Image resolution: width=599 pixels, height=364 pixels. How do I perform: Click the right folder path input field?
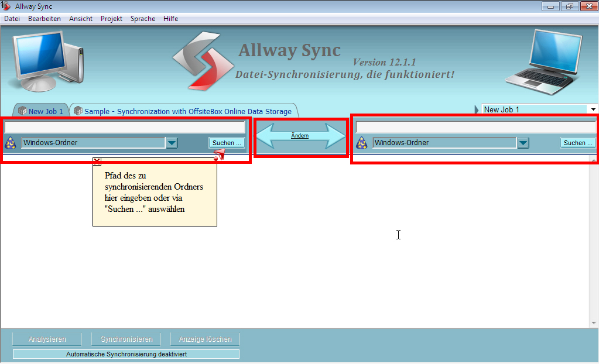tap(475, 127)
